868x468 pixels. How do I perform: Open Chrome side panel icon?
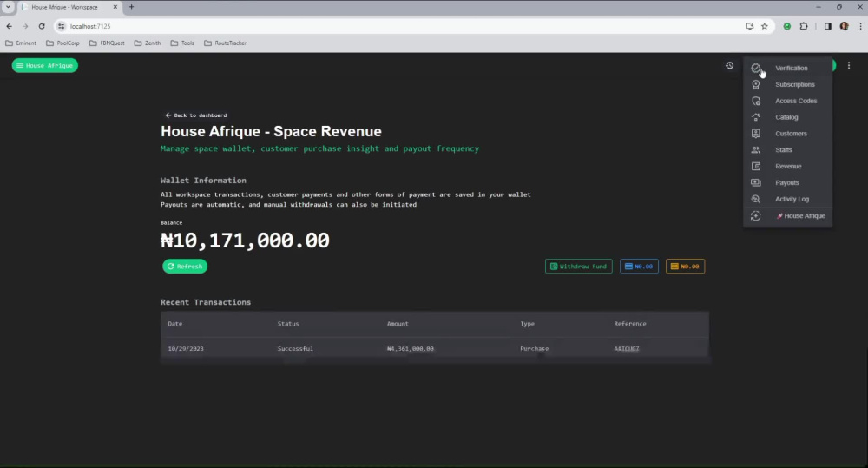coord(827,26)
